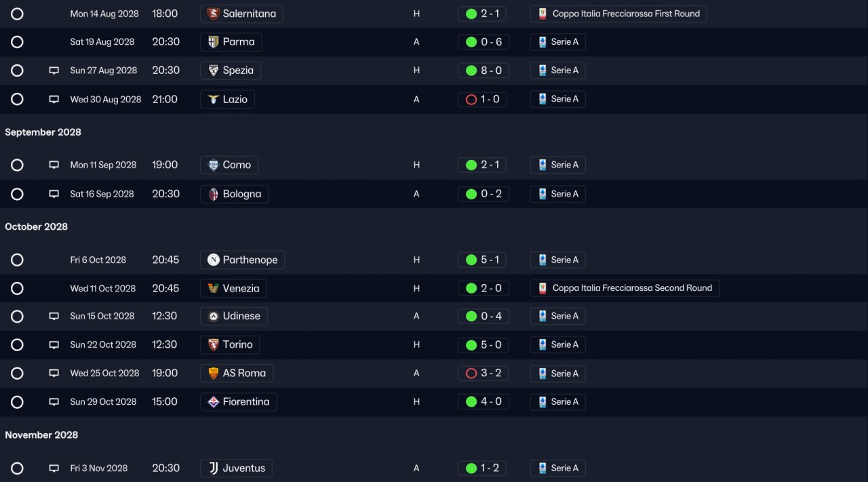Screen dimensions: 868x482
Task: Click the Lazio eagle crest icon
Action: tap(213, 99)
